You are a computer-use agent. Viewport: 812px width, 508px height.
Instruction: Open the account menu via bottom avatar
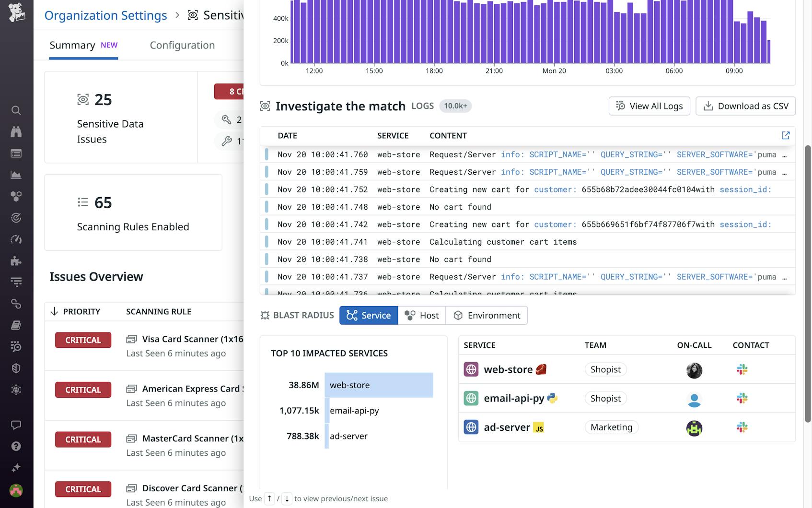(16, 490)
